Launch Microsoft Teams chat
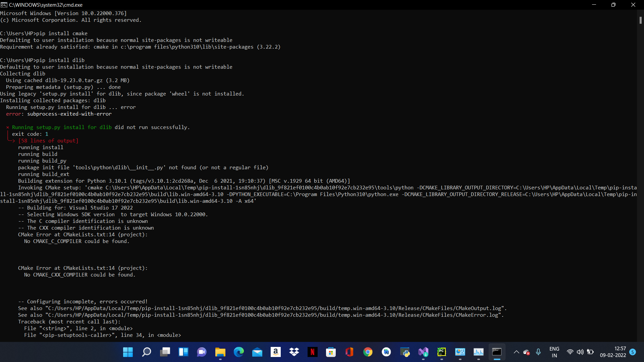 click(x=202, y=352)
